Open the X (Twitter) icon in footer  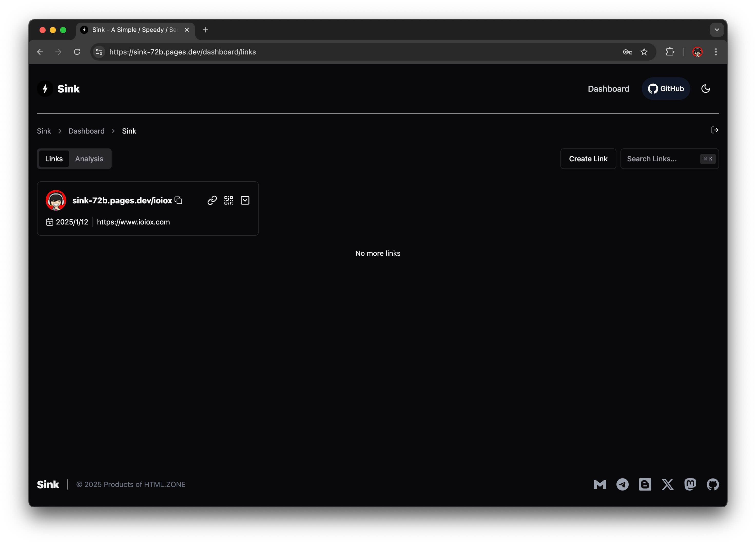pos(667,484)
